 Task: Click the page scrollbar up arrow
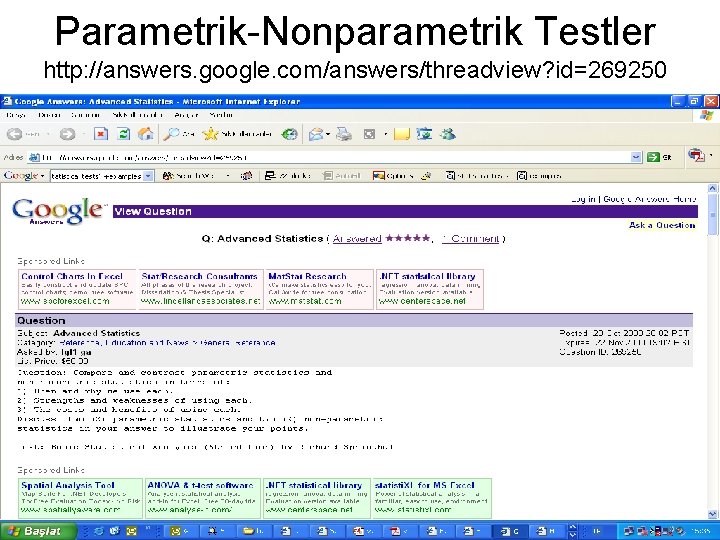point(712,188)
